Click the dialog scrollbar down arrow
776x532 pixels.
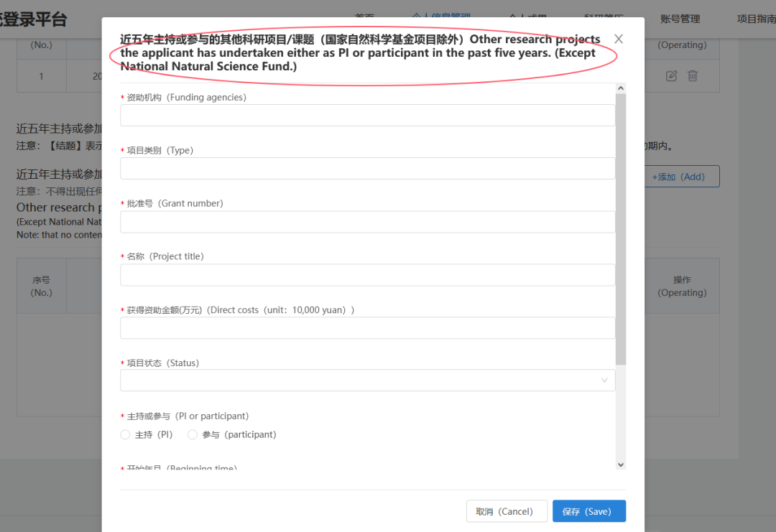(621, 465)
